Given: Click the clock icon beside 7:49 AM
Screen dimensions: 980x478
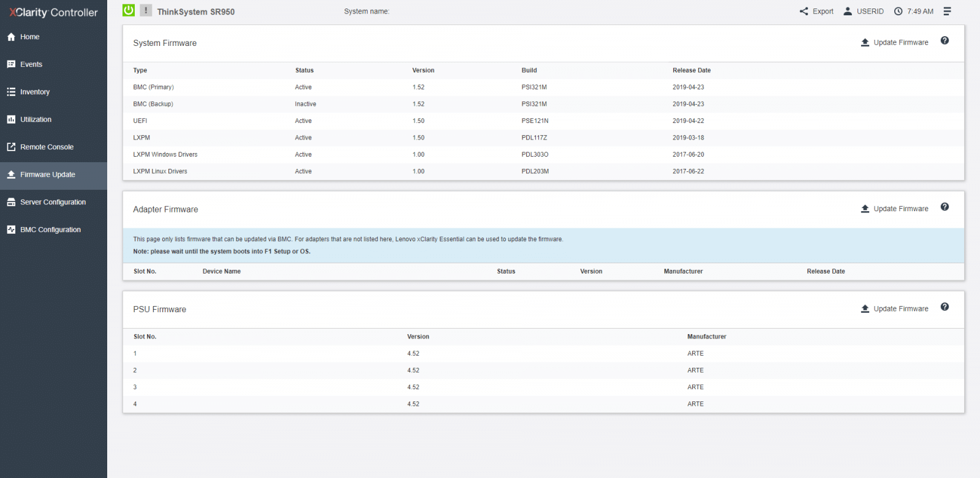Looking at the screenshot, I should coord(898,11).
